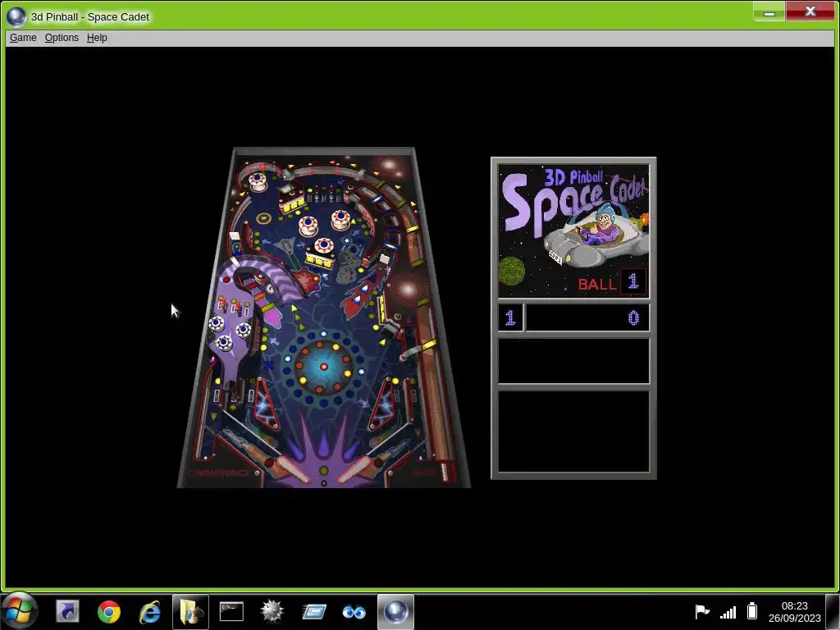The height and width of the screenshot is (630, 840).
Task: Click the Show desktop strip
Action: 833,611
